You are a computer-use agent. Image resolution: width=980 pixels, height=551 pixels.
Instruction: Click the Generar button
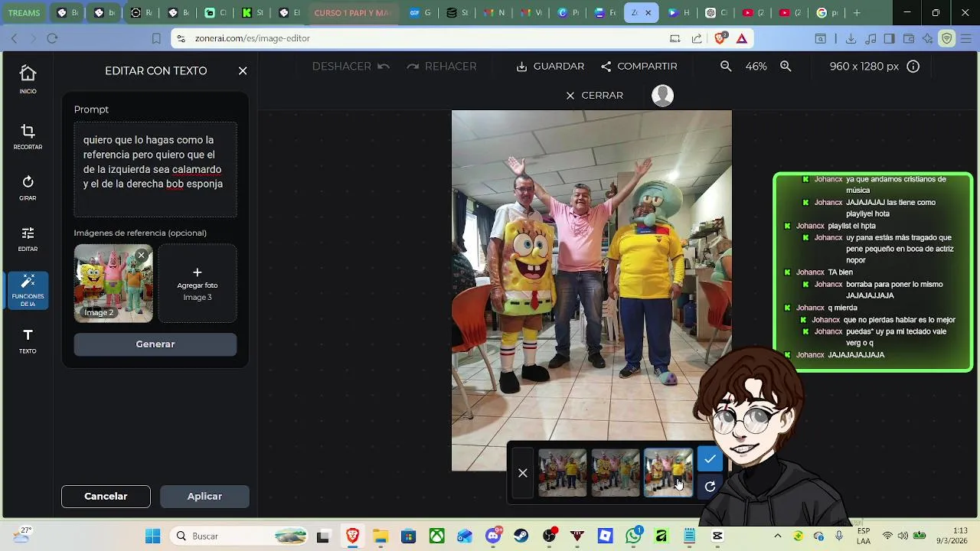pyautogui.click(x=155, y=344)
